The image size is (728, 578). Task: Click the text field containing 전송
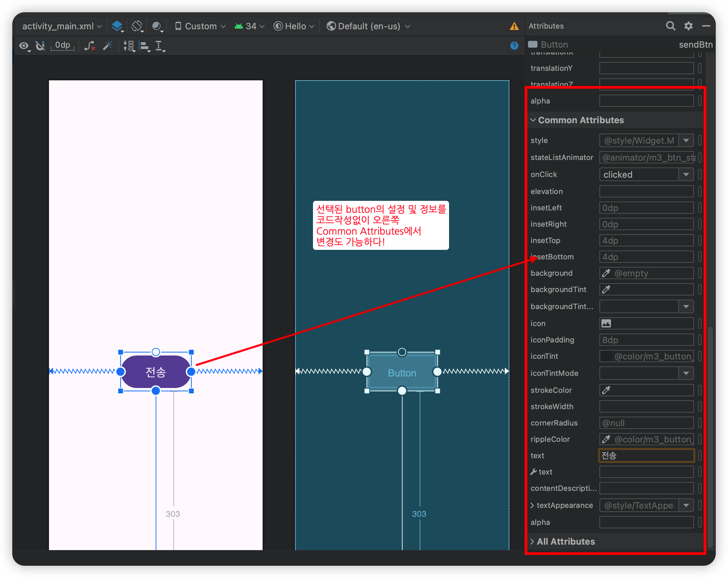pyautogui.click(x=646, y=455)
